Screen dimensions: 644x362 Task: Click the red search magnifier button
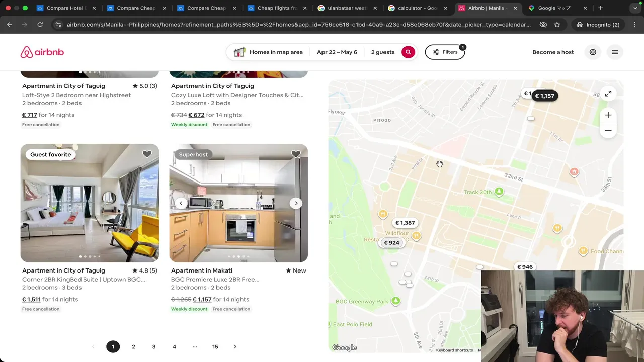pyautogui.click(x=408, y=52)
